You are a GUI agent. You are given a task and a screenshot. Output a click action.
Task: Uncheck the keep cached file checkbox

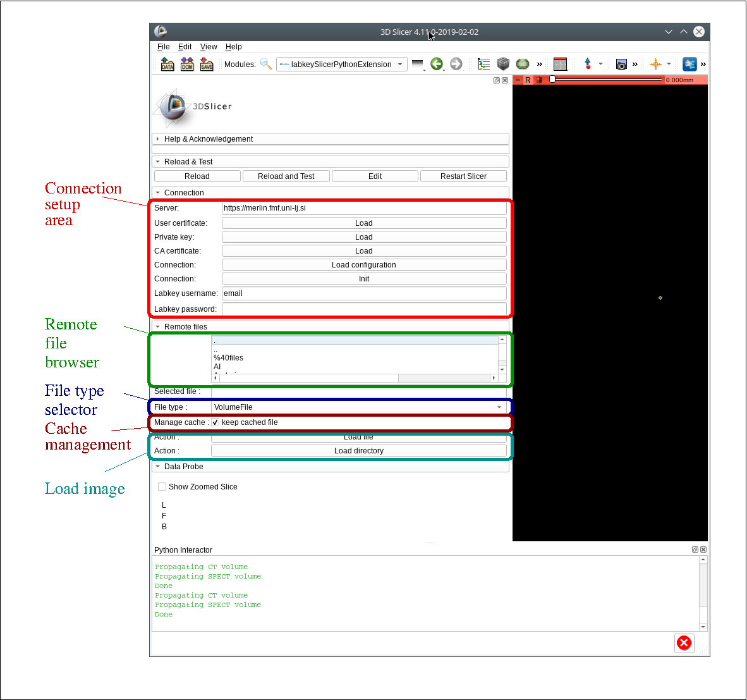coord(216,422)
